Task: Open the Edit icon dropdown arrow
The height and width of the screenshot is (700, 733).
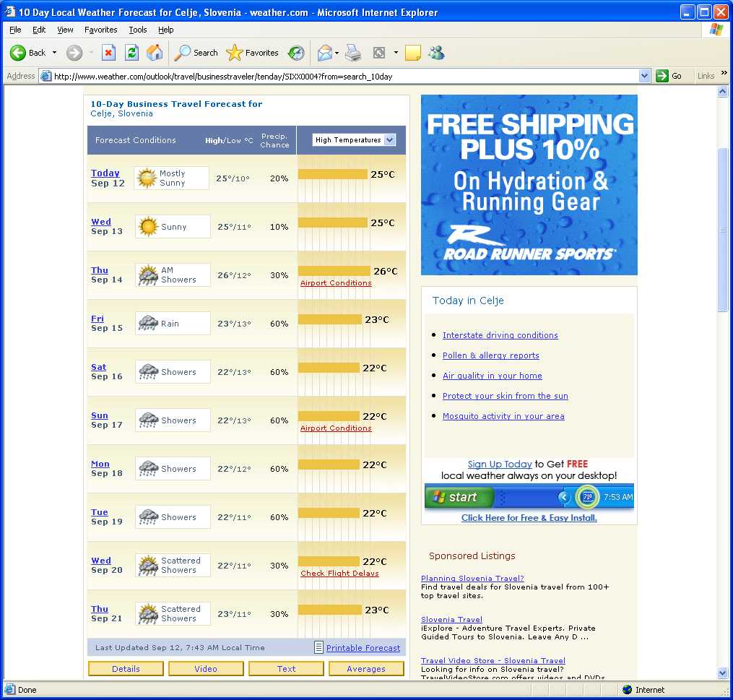Action: [396, 53]
